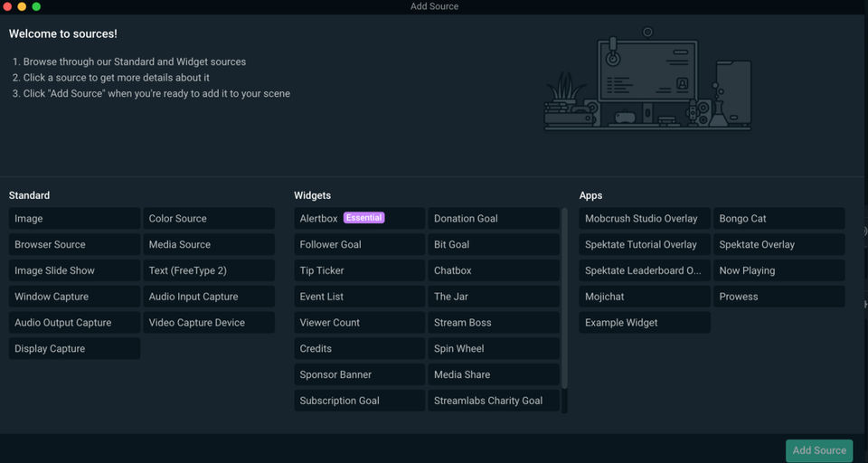This screenshot has height=463, width=868.
Task: Pick the Mojichat app
Action: click(x=645, y=297)
